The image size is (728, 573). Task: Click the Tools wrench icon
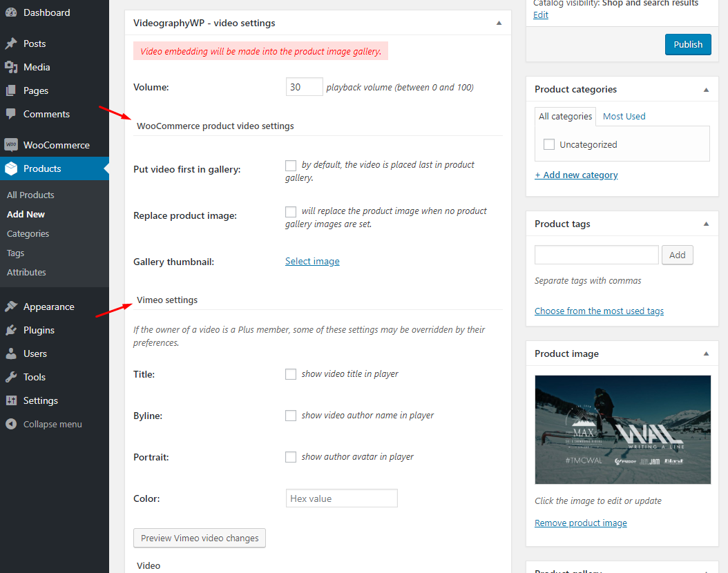(x=11, y=377)
